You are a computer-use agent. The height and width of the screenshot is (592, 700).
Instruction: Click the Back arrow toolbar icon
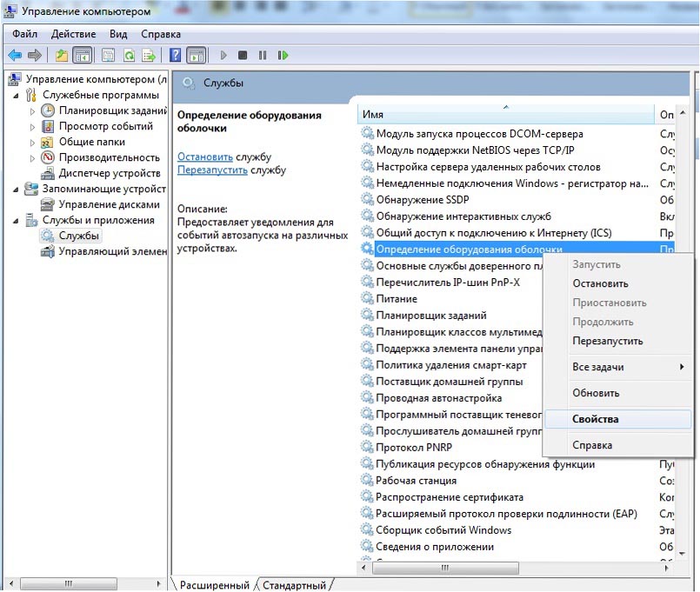click(x=15, y=56)
